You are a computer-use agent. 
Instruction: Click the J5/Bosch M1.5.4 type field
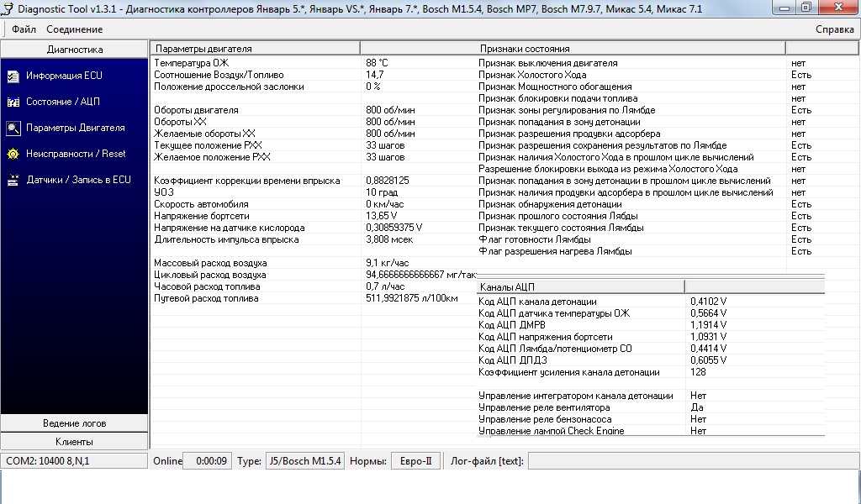(305, 461)
